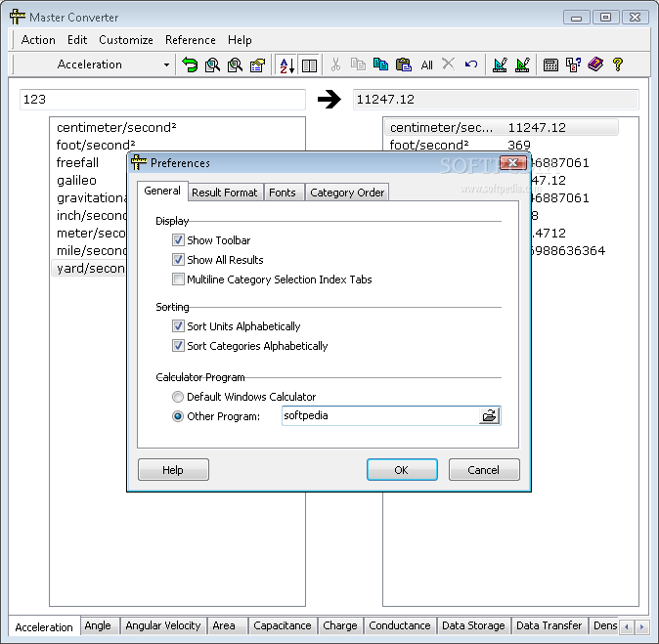The height and width of the screenshot is (644, 659).
Task: Click the Other Program text field containing softpedia
Action: 380,416
